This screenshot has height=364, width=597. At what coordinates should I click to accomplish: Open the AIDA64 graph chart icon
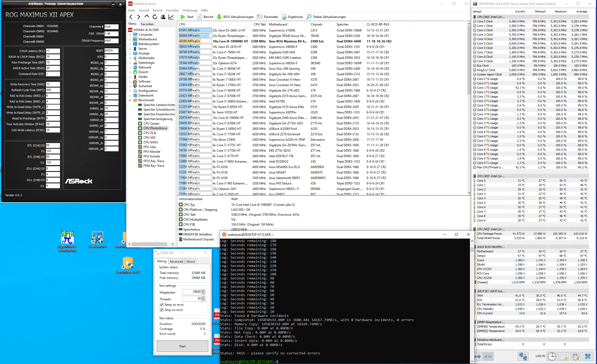pyautogui.click(x=171, y=17)
